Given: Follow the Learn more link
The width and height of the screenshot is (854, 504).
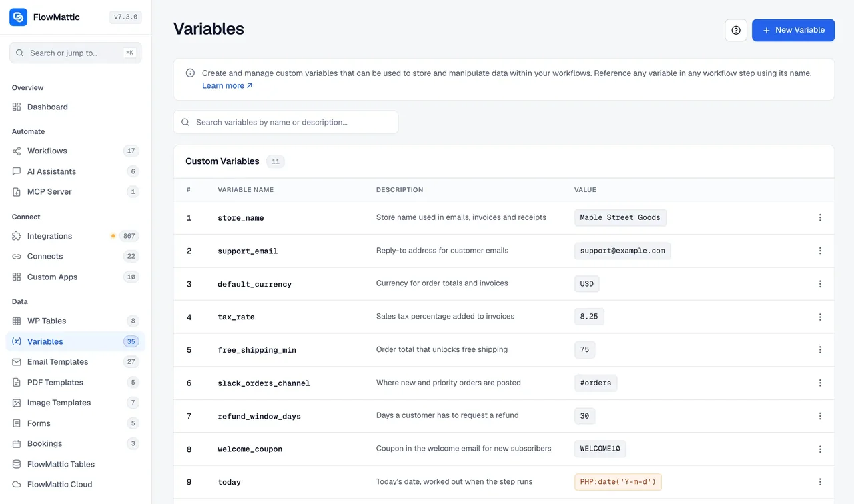Looking at the screenshot, I should click(228, 86).
